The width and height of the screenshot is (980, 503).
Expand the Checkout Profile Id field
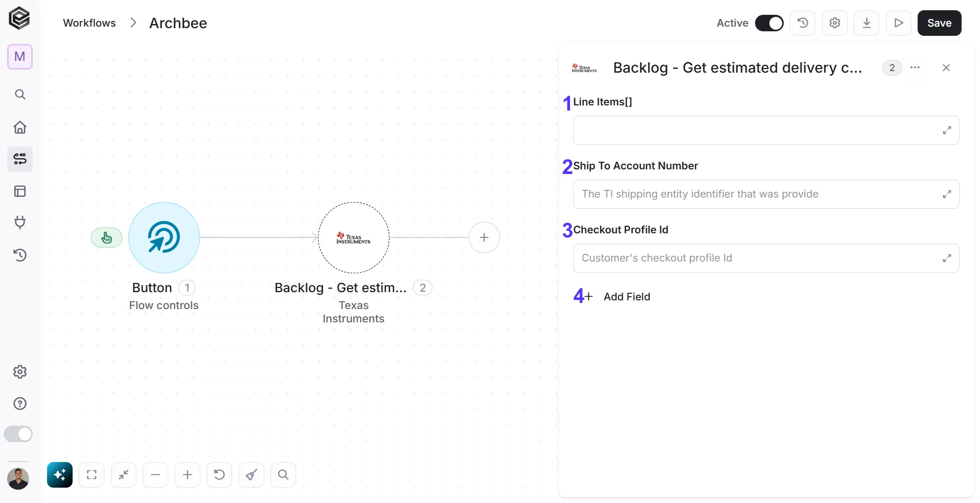(947, 258)
